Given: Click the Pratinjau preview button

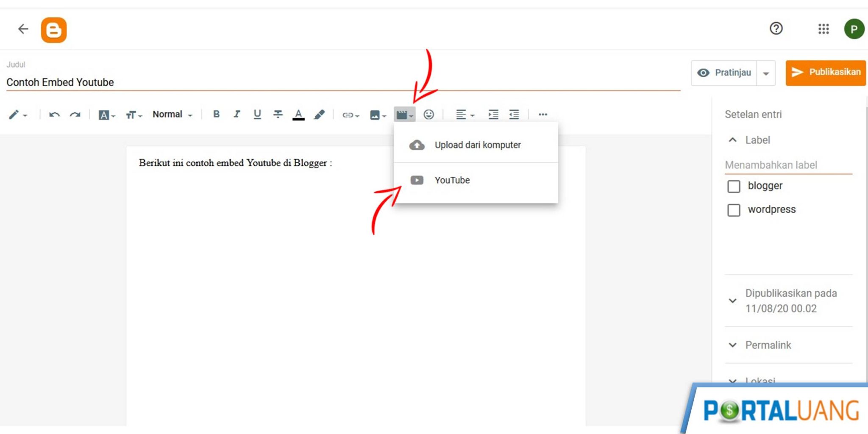Looking at the screenshot, I should point(724,72).
